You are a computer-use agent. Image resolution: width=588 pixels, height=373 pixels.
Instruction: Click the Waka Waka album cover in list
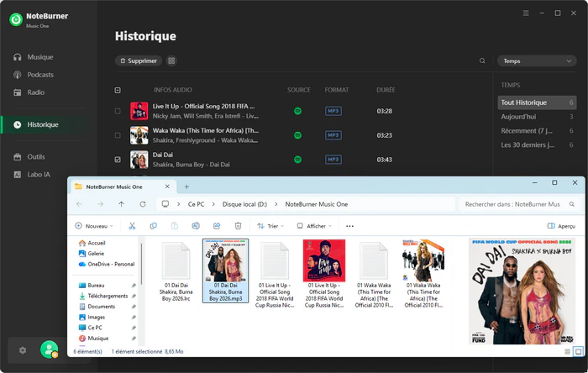click(x=139, y=135)
